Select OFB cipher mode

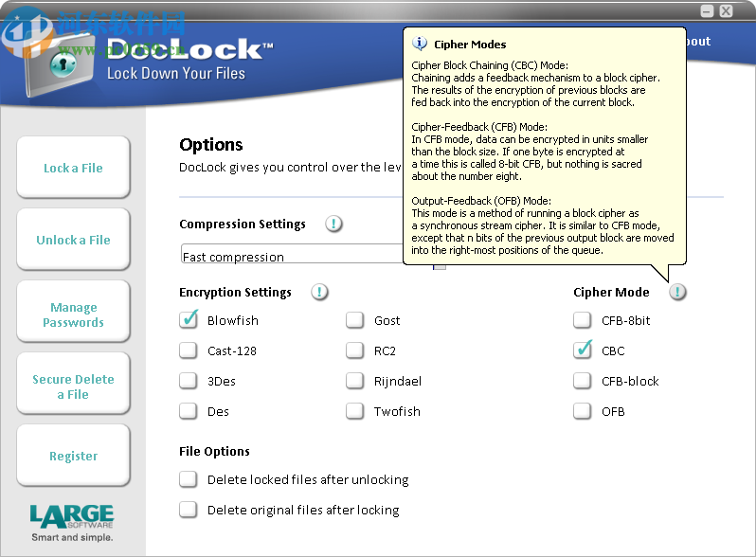click(x=583, y=411)
